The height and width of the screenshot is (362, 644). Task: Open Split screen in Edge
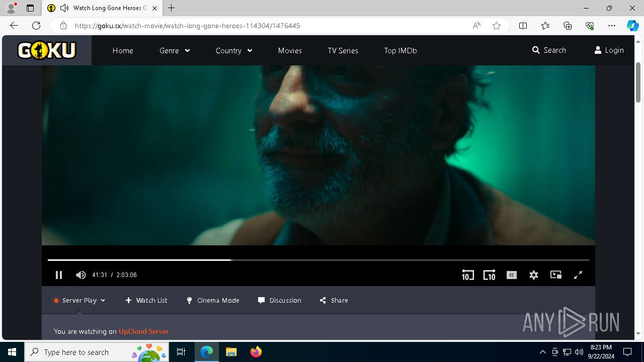click(523, 26)
